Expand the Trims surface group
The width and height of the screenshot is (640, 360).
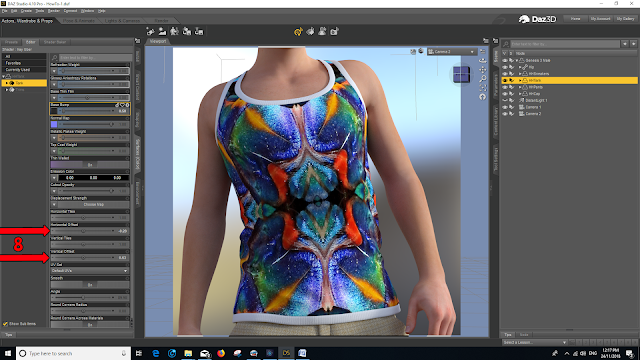(x=7, y=90)
